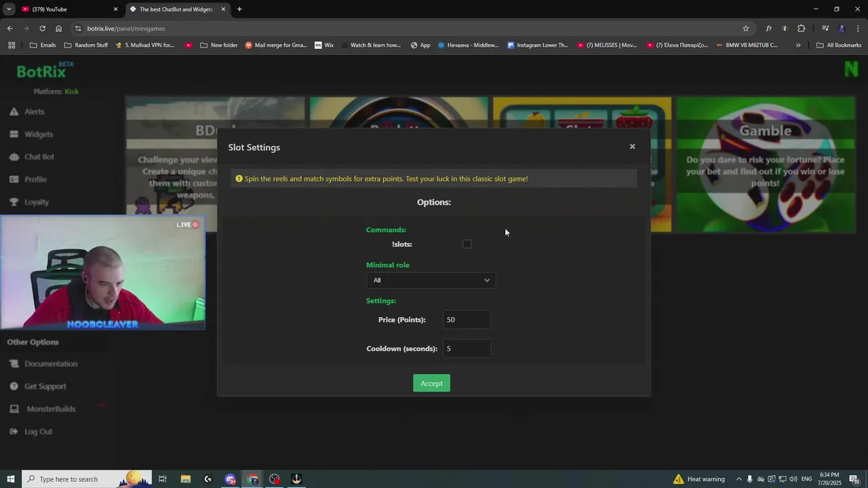The image size is (868, 488).
Task: Close the BotRix ChatBot tab
Action: (223, 9)
